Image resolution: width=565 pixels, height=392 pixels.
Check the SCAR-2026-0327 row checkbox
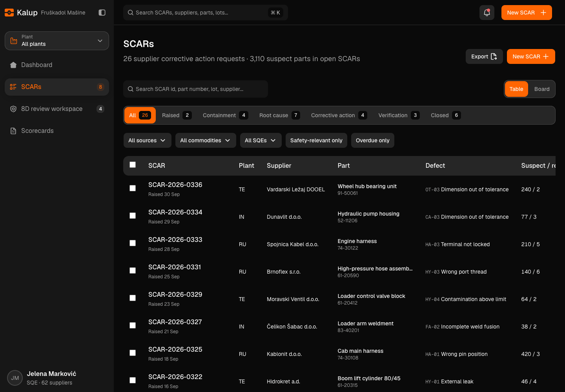133,325
